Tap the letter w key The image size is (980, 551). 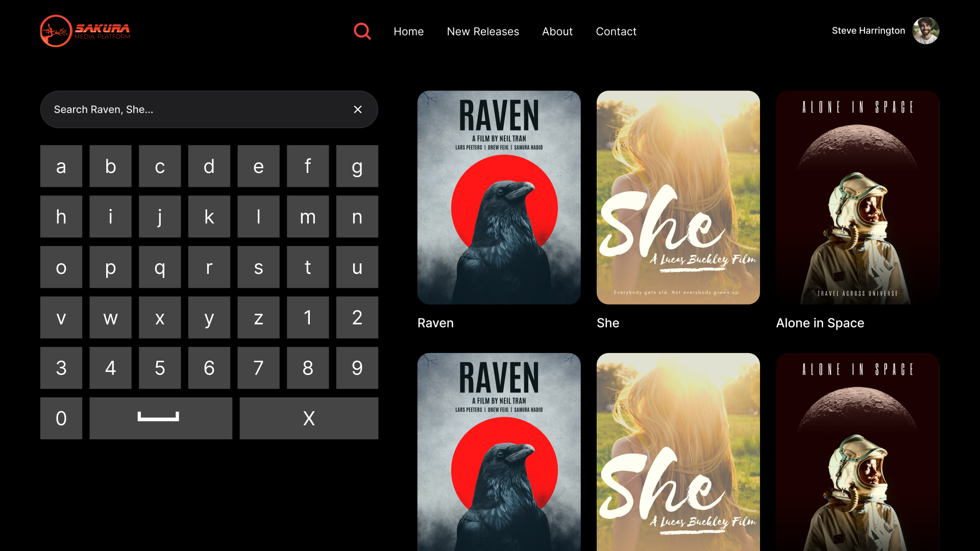pyautogui.click(x=110, y=318)
